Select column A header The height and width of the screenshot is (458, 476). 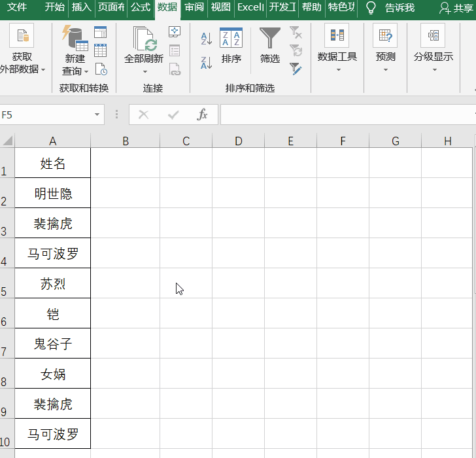[53, 141]
